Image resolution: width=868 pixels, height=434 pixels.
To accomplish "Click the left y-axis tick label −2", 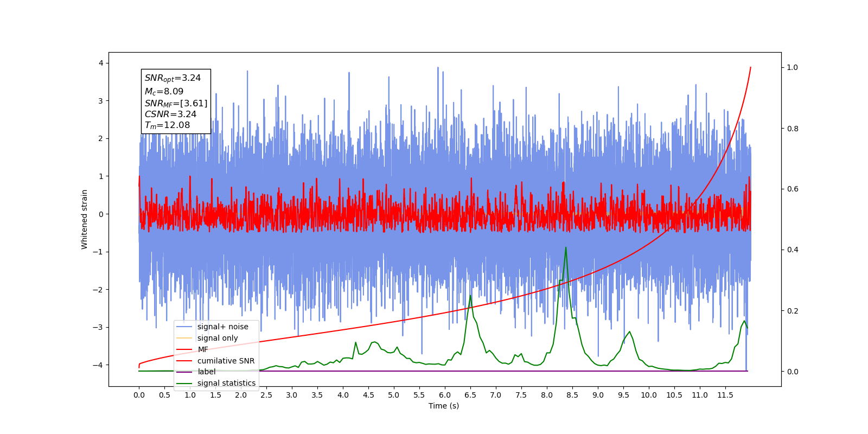I will (x=99, y=289).
